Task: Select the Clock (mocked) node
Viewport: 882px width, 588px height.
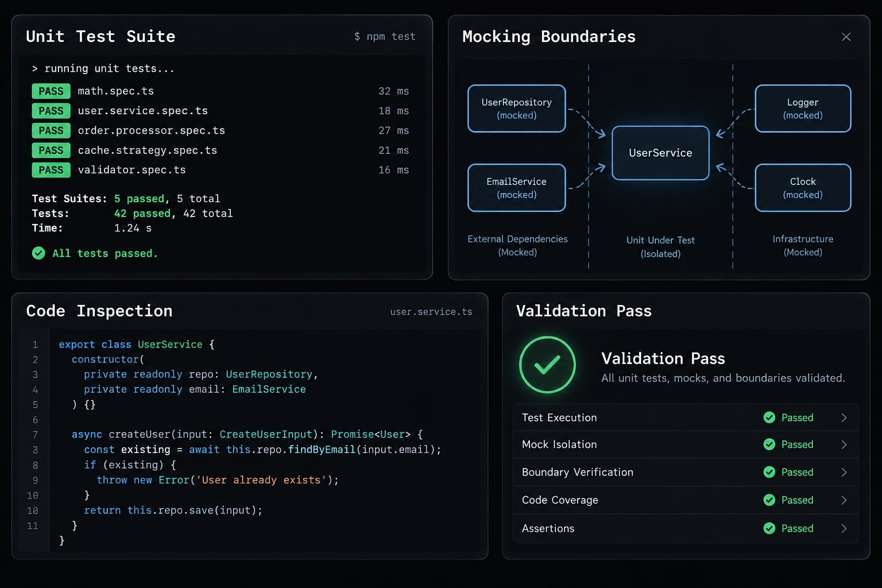Action: 803,188
